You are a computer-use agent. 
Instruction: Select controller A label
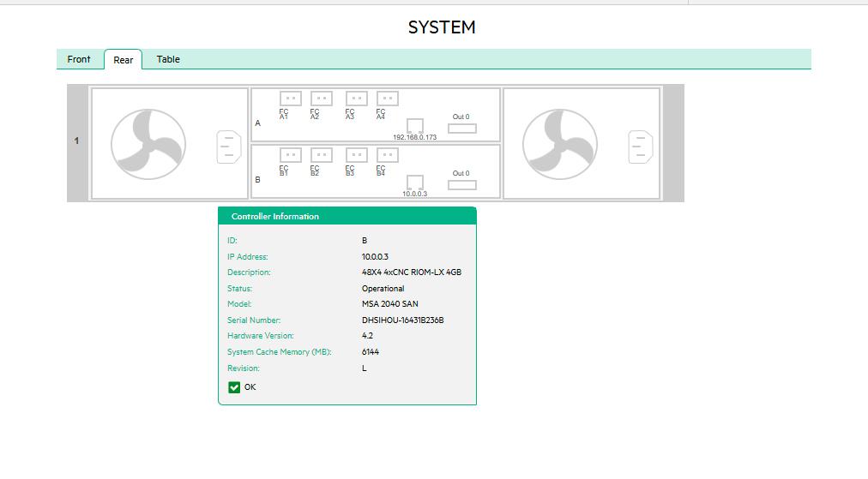pyautogui.click(x=257, y=123)
